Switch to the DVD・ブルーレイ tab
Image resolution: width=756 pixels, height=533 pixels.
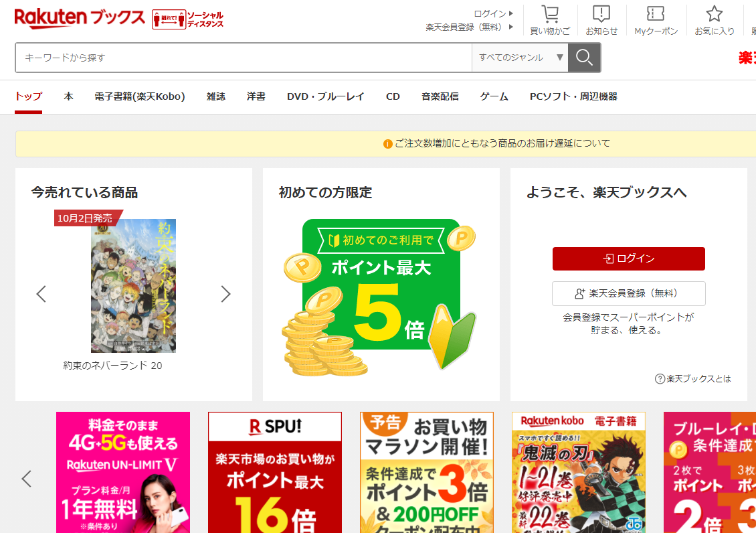pyautogui.click(x=325, y=96)
